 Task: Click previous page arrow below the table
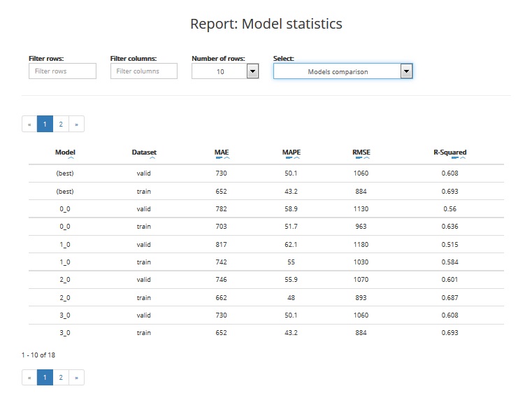(29, 378)
